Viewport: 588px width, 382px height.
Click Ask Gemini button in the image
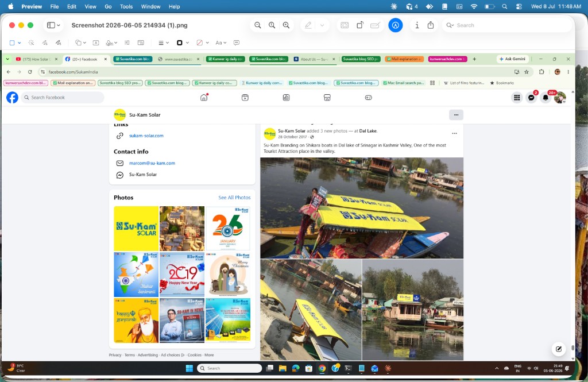tap(513, 59)
